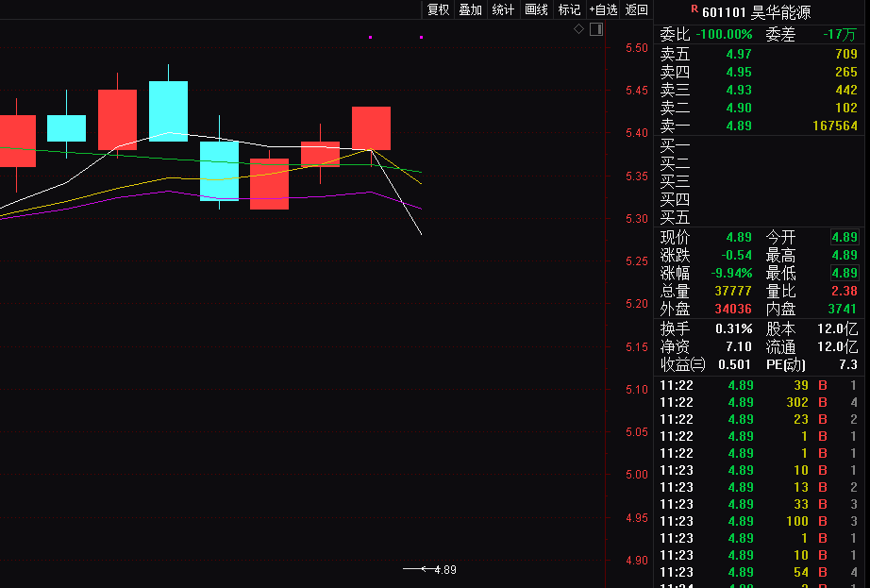This screenshot has height=588, width=870.
Task: Click the 卖五 4.97 order row
Action: tap(759, 55)
